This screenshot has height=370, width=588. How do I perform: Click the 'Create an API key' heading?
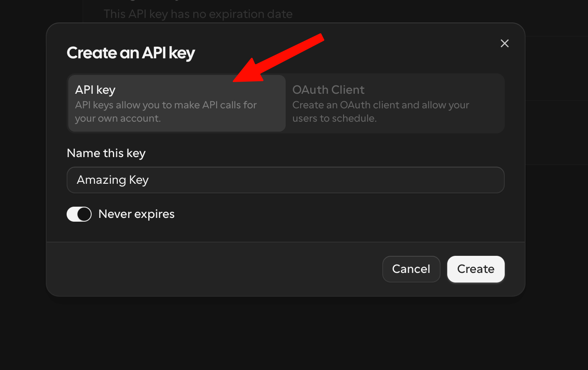click(x=131, y=53)
